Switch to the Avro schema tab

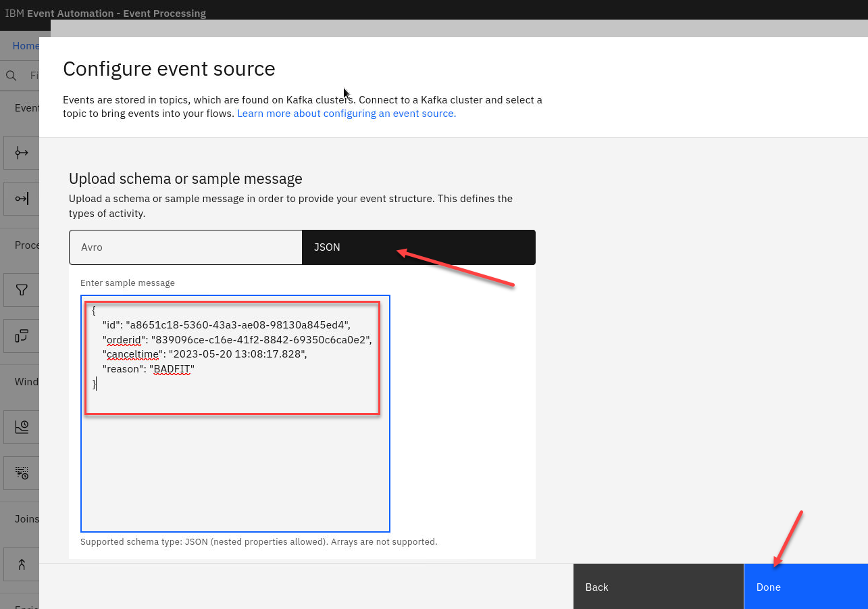click(x=185, y=247)
